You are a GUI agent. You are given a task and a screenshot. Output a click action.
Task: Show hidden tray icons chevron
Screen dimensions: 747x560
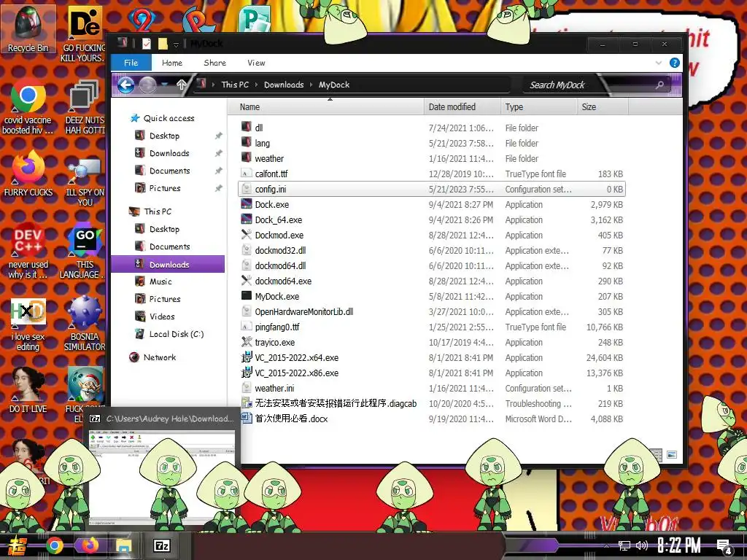tap(606, 545)
